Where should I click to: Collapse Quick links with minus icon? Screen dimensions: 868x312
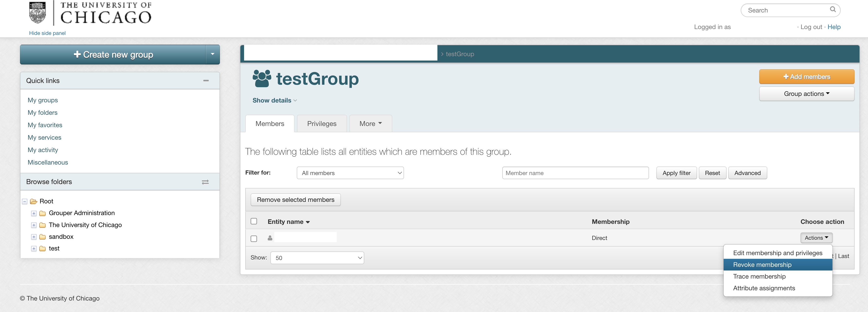click(206, 81)
